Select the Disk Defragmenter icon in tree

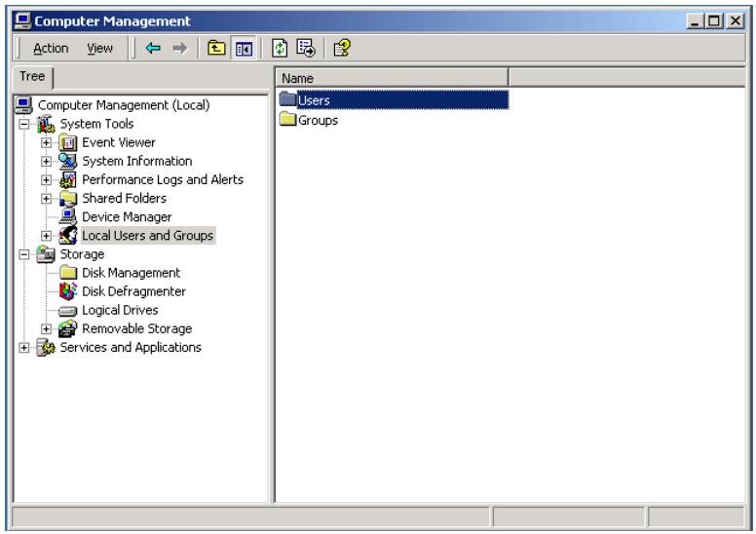pyautogui.click(x=68, y=291)
